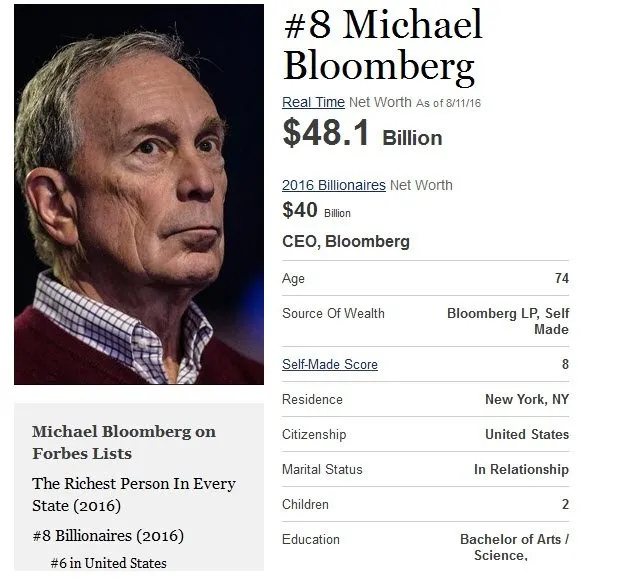
Task: Click the $48.1 Billion net worth figure
Action: 363,133
